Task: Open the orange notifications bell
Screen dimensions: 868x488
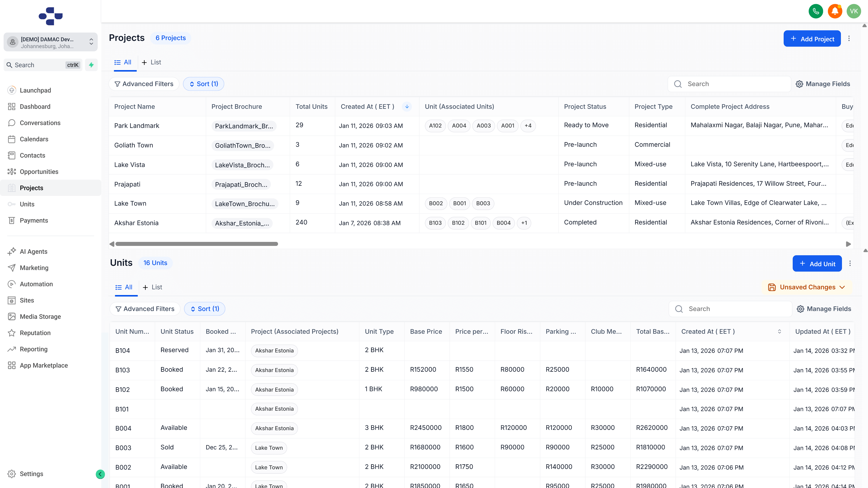Action: coord(835,11)
